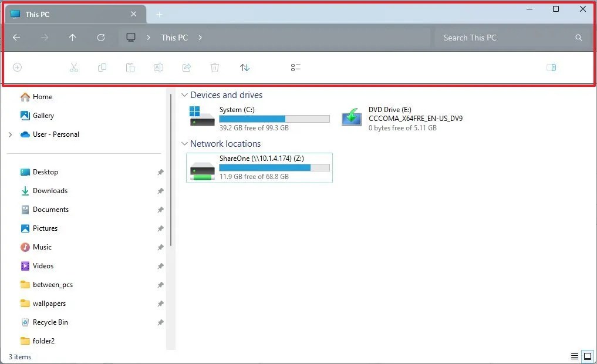
Task: Open the Sort dropdown on the command bar
Action: 245,68
